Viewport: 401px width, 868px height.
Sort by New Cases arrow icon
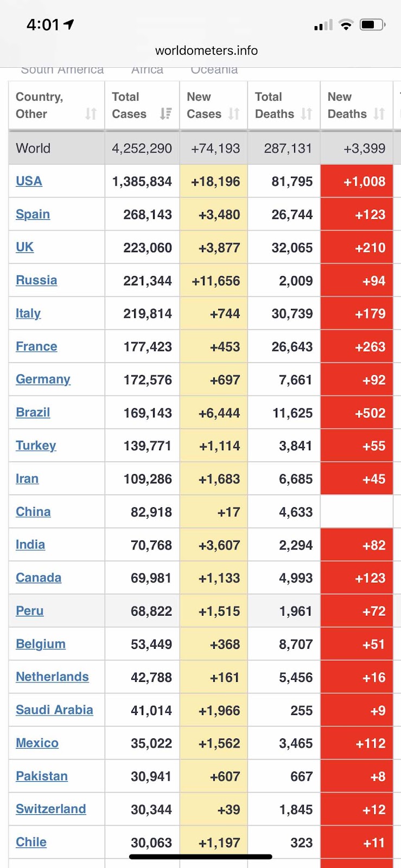(234, 114)
